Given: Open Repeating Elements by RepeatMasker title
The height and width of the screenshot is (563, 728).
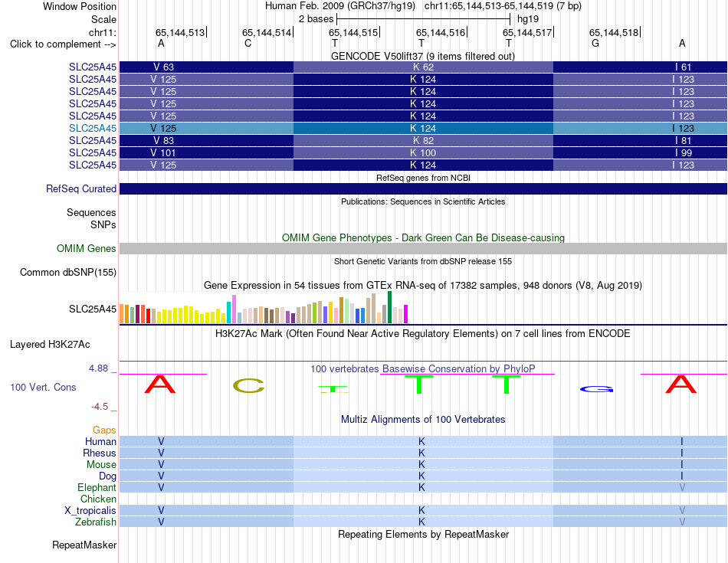Looking at the screenshot, I should pyautogui.click(x=423, y=534).
